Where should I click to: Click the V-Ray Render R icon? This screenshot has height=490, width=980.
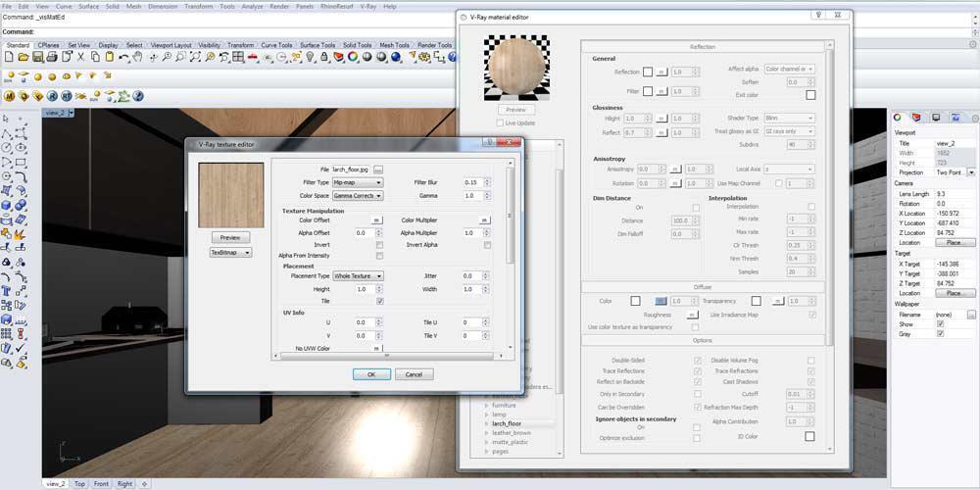click(x=52, y=96)
